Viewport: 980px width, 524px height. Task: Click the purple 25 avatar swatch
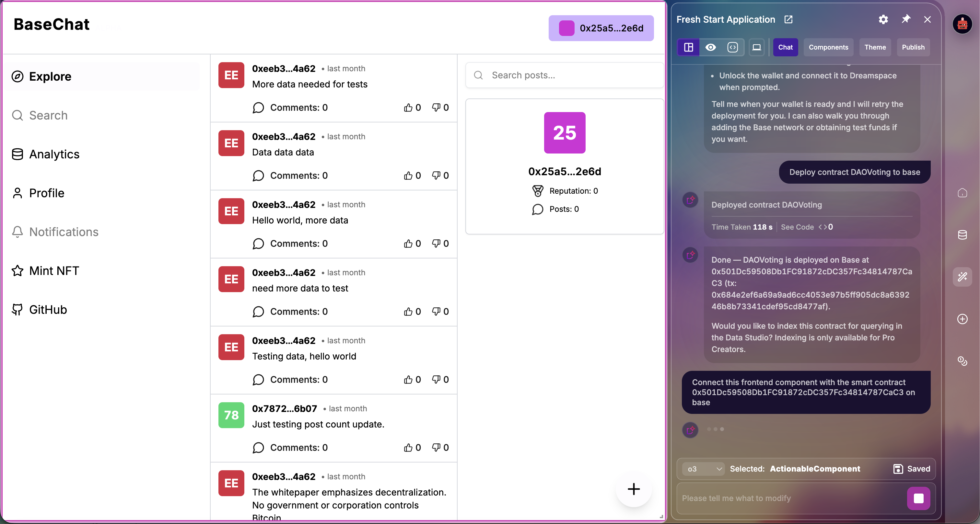point(564,133)
